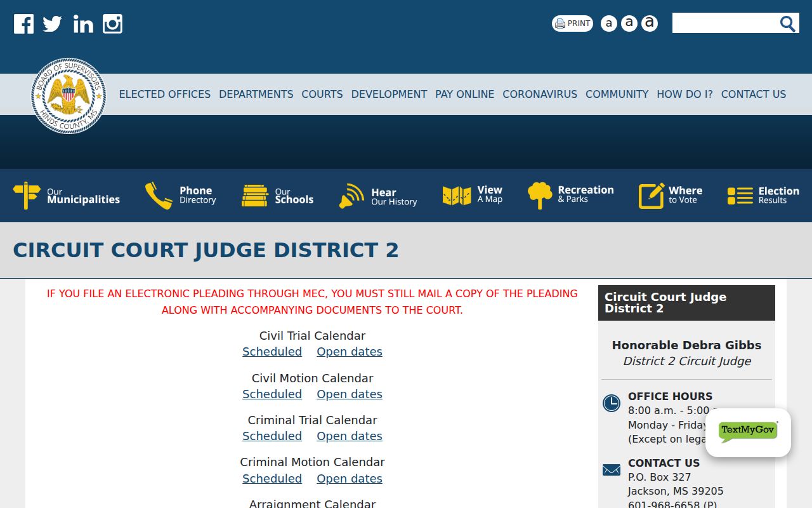The image size is (812, 508).
Task: Open the Departments menu
Action: tap(256, 94)
